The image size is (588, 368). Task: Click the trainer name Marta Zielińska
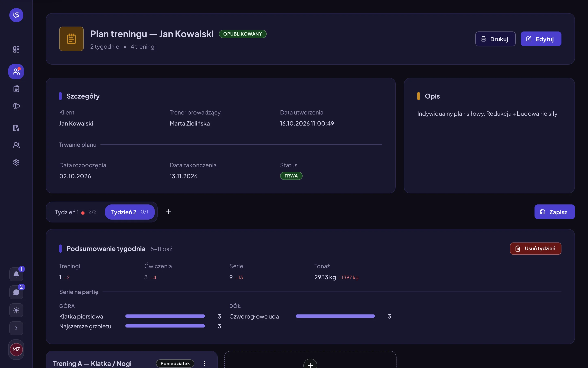click(x=189, y=123)
